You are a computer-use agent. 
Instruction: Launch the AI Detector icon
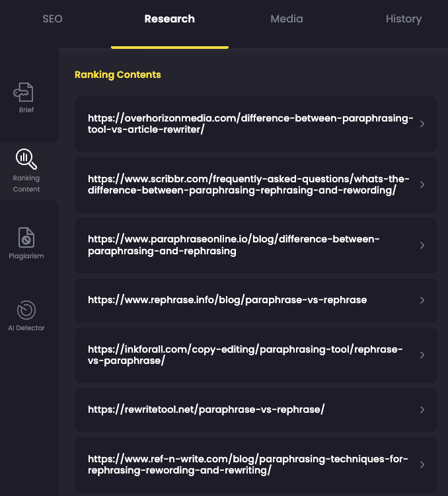[26, 310]
